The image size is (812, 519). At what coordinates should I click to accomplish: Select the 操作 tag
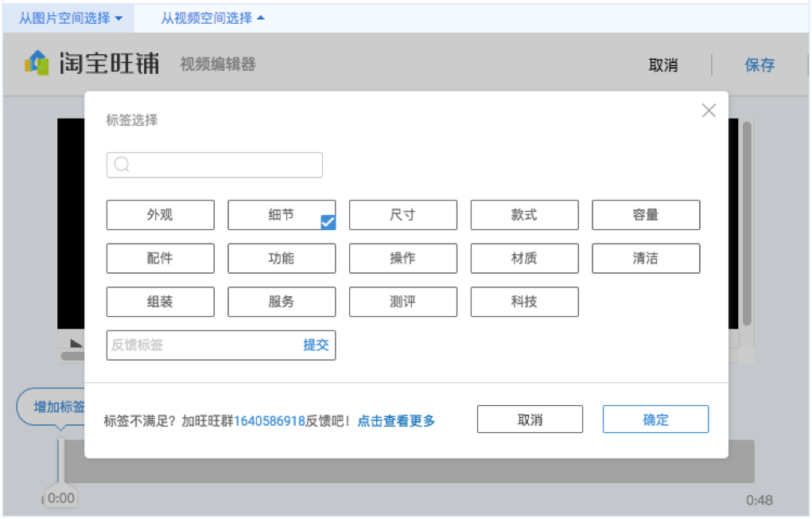403,258
